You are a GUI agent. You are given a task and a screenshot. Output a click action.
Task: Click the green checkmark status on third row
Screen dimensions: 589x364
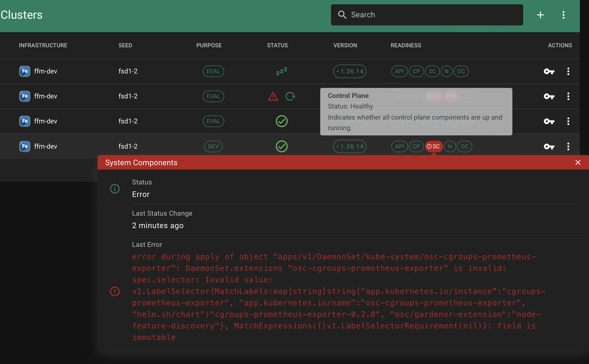[x=282, y=121]
